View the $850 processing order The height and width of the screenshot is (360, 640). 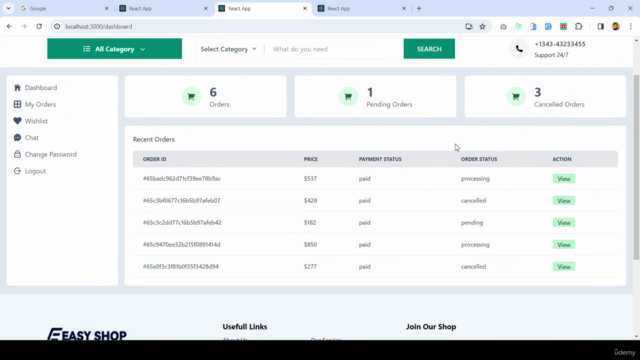[x=564, y=245]
